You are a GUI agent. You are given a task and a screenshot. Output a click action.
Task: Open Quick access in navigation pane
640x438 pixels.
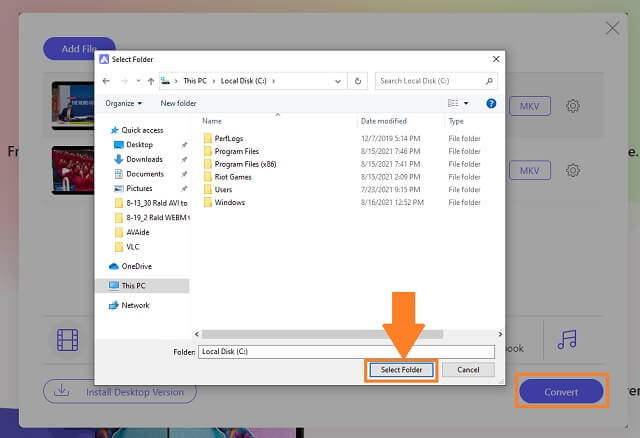click(137, 130)
